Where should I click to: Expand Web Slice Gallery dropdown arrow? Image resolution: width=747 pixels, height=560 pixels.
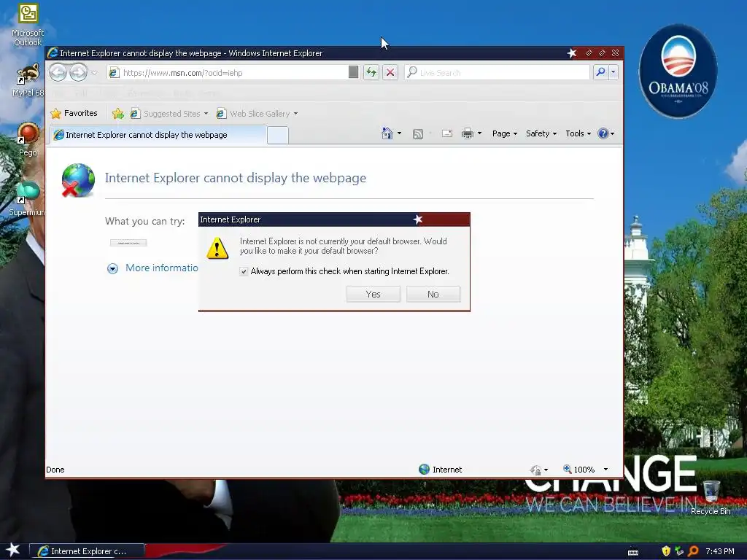(296, 113)
